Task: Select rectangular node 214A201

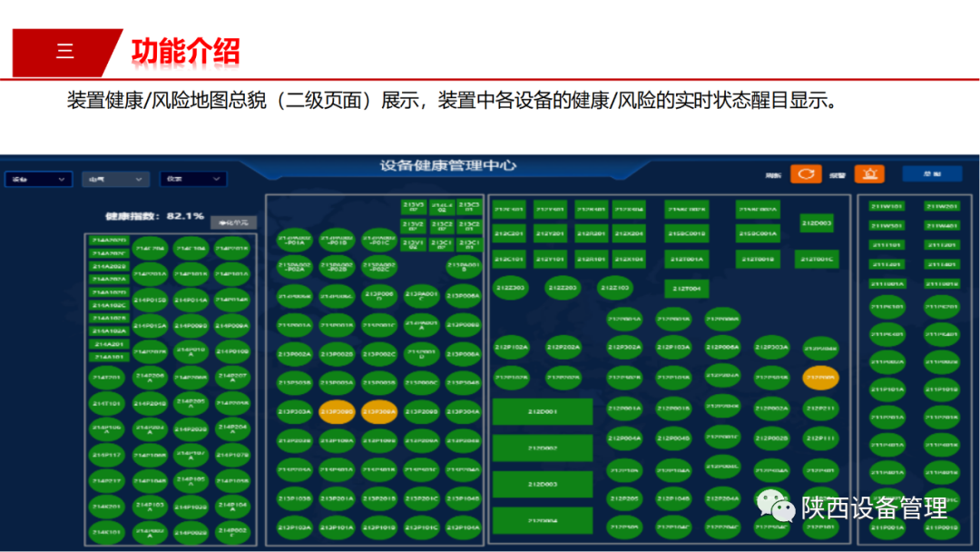Action: click(x=110, y=344)
